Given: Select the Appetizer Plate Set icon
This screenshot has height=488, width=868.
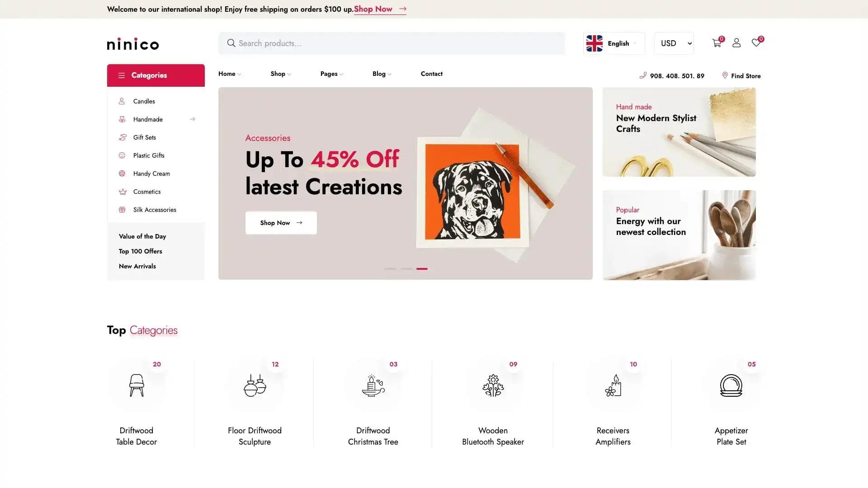Looking at the screenshot, I should 731,385.
